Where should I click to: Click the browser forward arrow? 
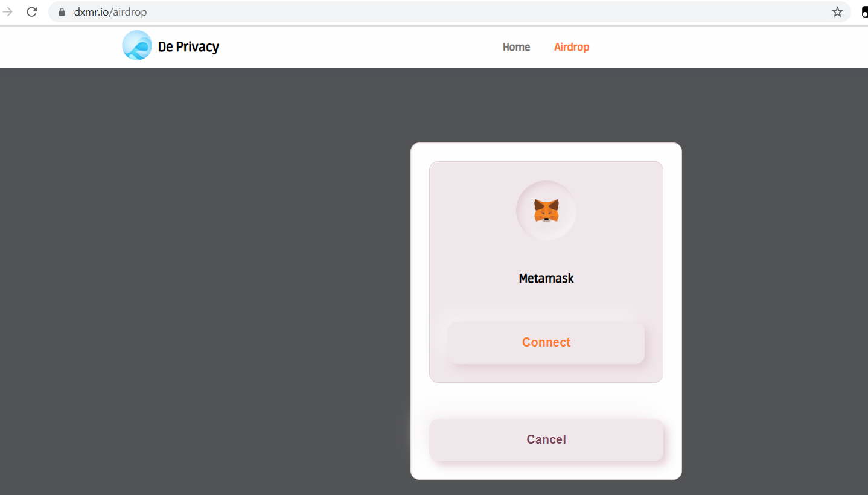pos(8,12)
